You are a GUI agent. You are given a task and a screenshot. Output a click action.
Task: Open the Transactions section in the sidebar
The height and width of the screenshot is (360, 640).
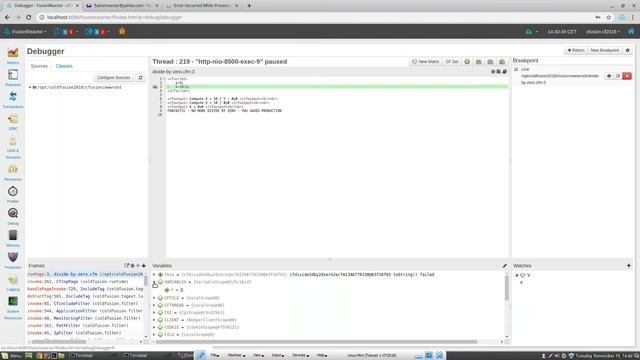(13, 100)
